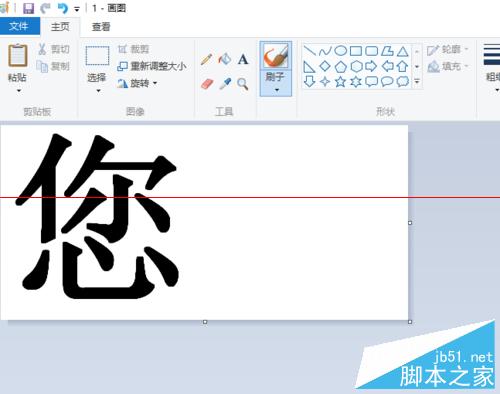Select the Eraser tool
The image size is (500, 394).
(207, 84)
